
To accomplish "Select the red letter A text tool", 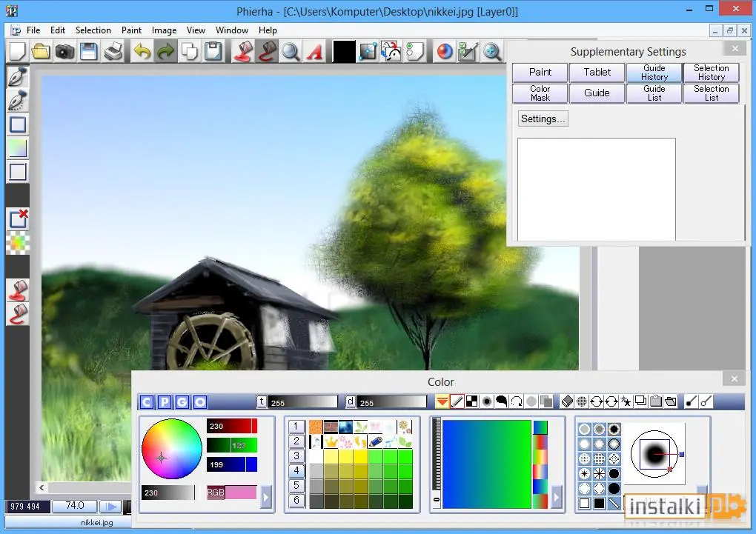I will [x=314, y=52].
